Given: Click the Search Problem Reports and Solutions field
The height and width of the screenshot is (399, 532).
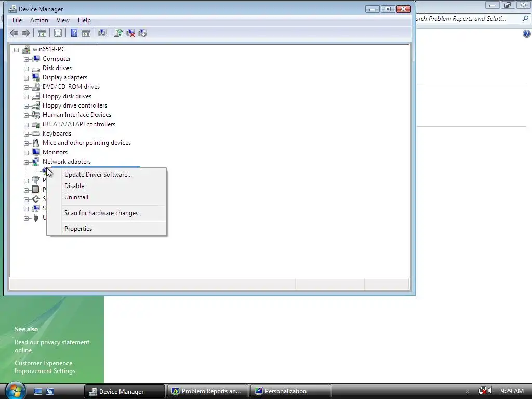Looking at the screenshot, I should [x=468, y=19].
